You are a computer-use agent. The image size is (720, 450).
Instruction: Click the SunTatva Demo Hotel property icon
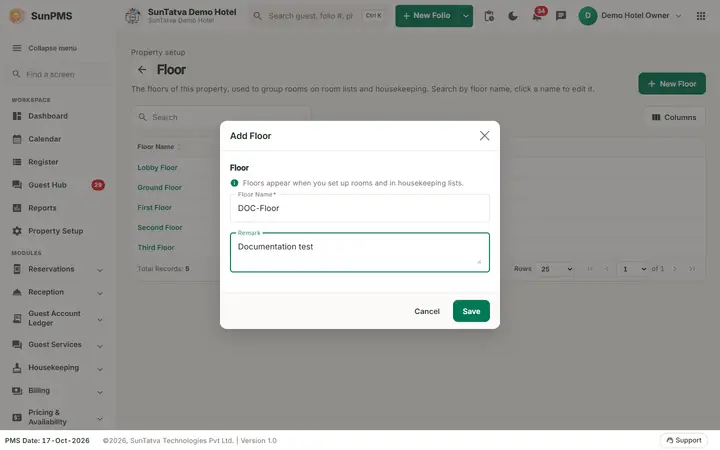(133, 16)
